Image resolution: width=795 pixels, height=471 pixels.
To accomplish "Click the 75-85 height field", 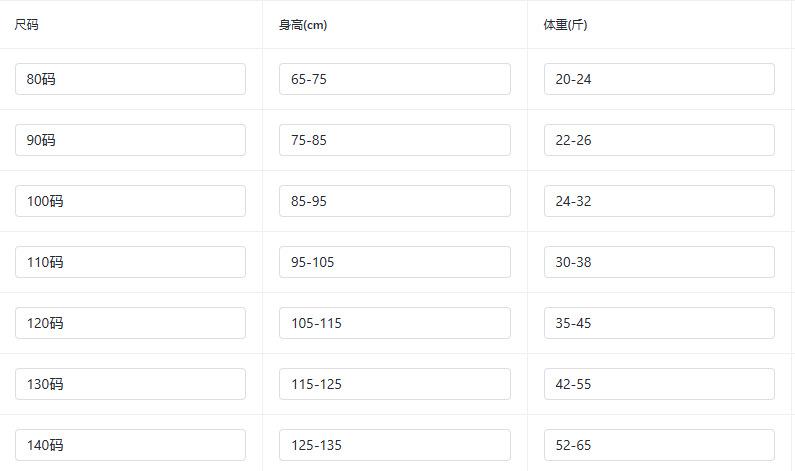I will pos(395,140).
